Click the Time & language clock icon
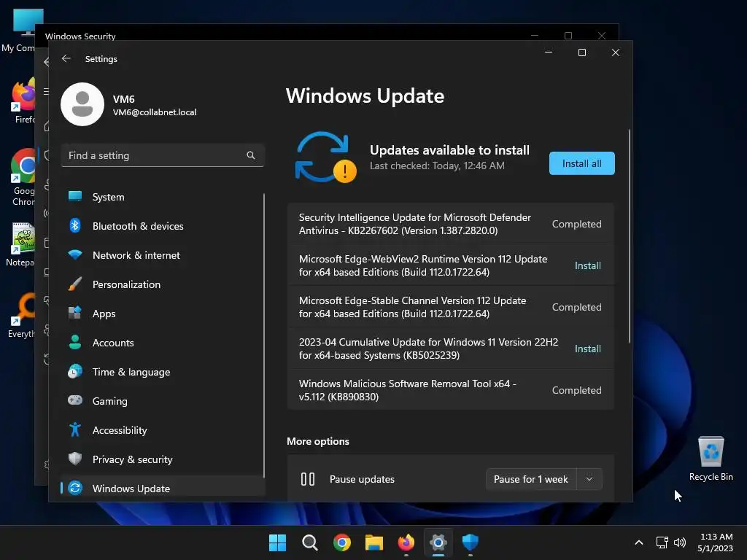This screenshot has height=560, width=747. (75, 371)
